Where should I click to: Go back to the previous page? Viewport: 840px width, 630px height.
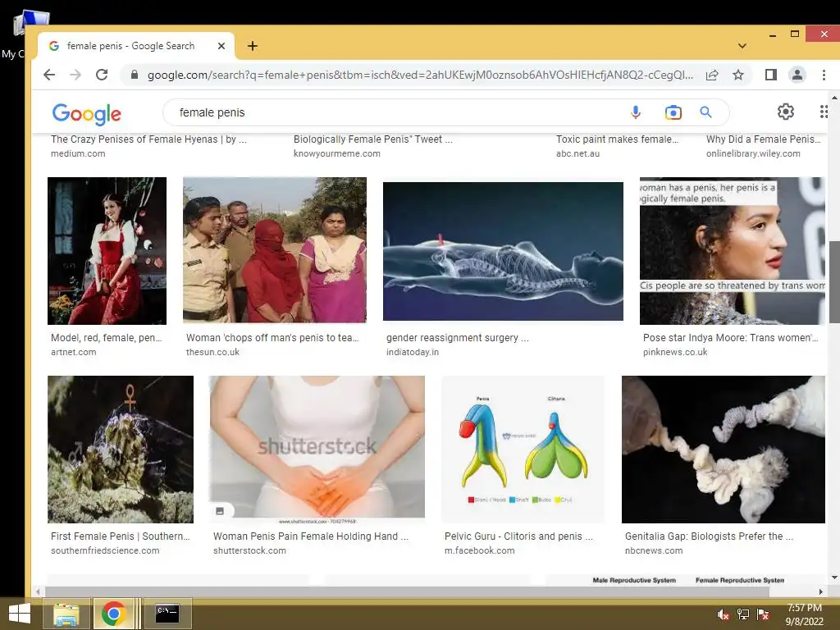point(49,75)
